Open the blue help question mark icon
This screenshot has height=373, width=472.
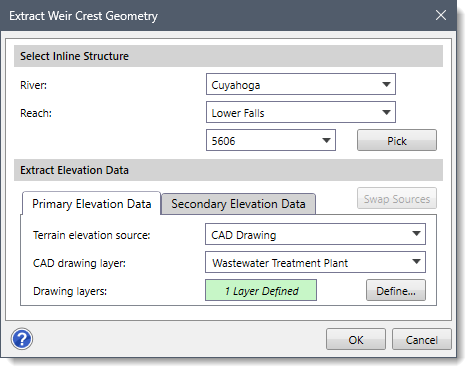click(22, 339)
